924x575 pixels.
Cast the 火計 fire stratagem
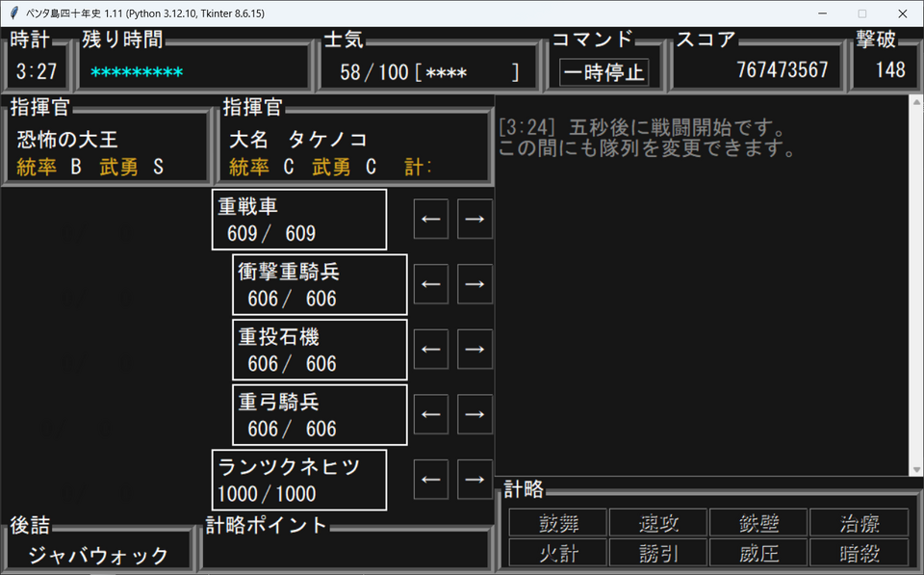pos(558,553)
